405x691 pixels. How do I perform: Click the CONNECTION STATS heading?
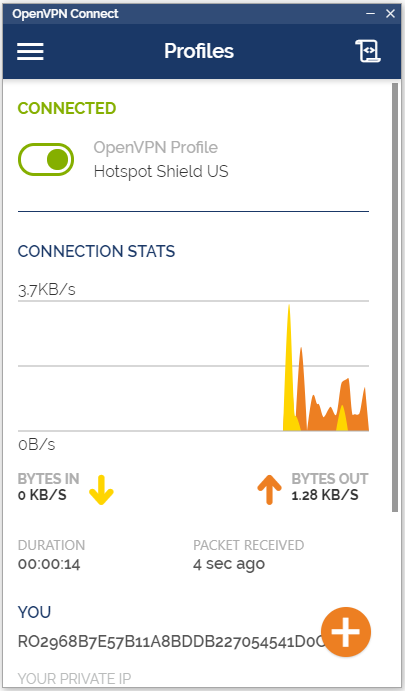(97, 251)
